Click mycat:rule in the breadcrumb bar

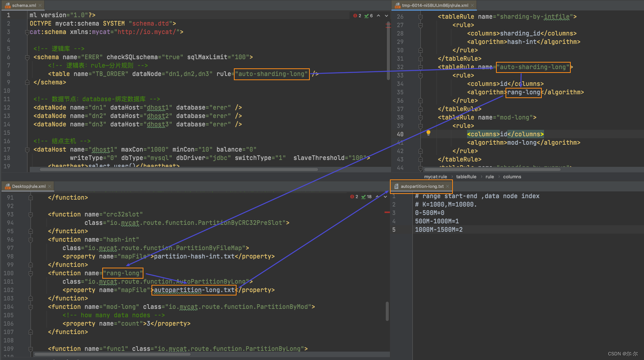(435, 177)
